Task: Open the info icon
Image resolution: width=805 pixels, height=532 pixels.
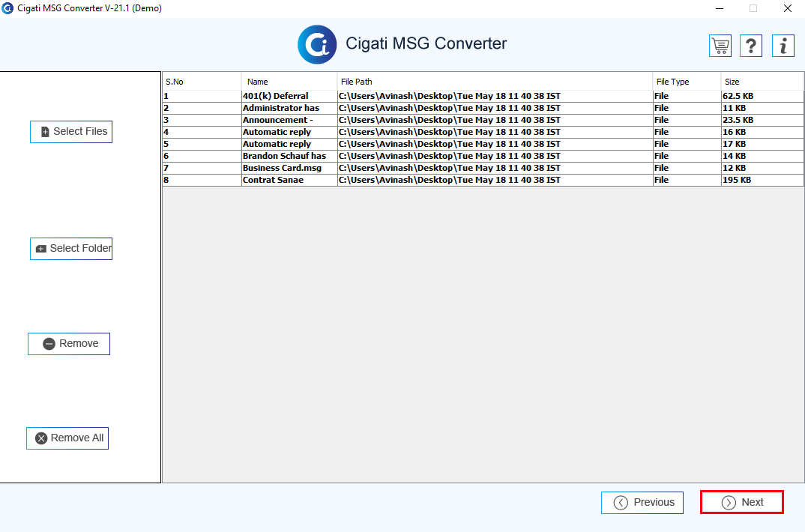Action: 783,46
